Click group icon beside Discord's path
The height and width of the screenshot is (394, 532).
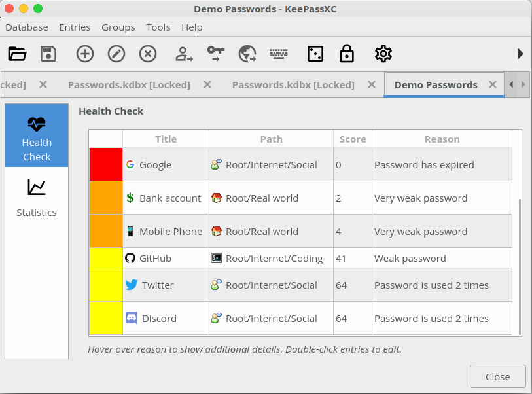coord(217,318)
